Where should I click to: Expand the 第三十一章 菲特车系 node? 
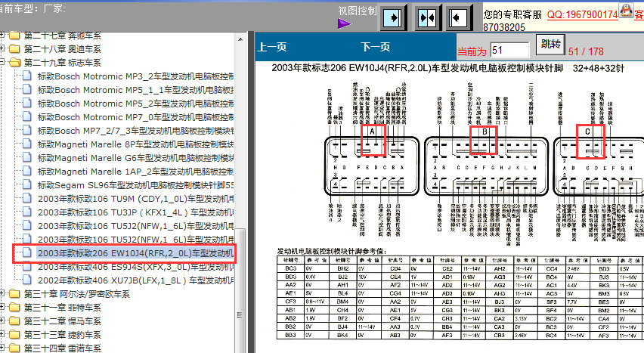[x=2, y=308]
